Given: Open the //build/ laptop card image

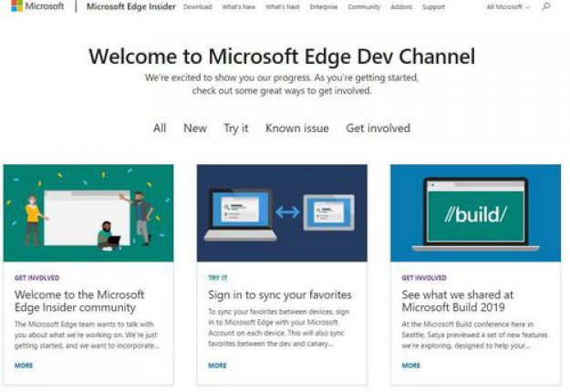Looking at the screenshot, I should tap(476, 213).
